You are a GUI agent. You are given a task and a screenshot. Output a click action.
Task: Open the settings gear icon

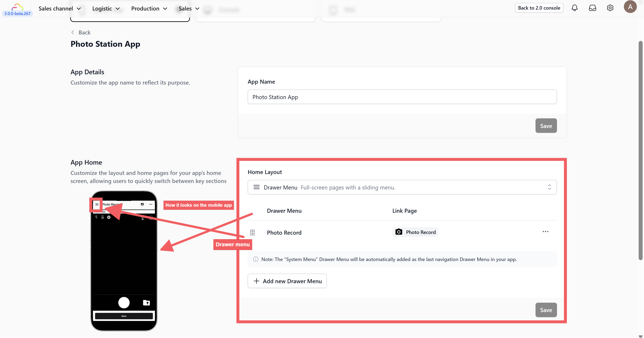coord(610,8)
